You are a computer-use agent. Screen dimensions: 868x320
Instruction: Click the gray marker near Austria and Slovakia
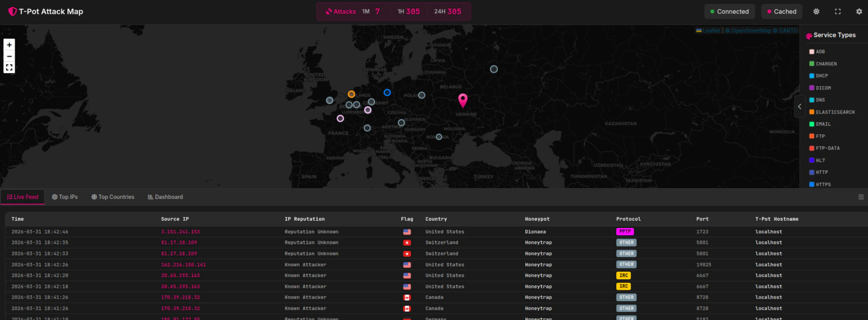click(x=401, y=123)
